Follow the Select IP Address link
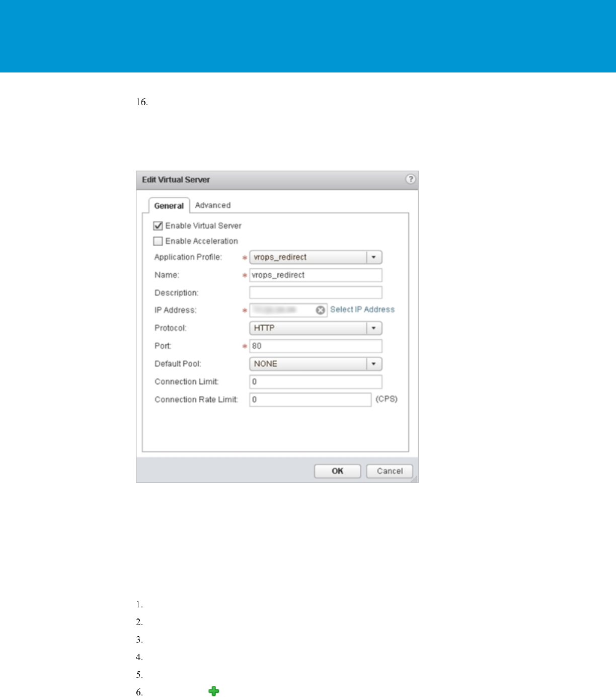This screenshot has width=616, height=697. (362, 309)
